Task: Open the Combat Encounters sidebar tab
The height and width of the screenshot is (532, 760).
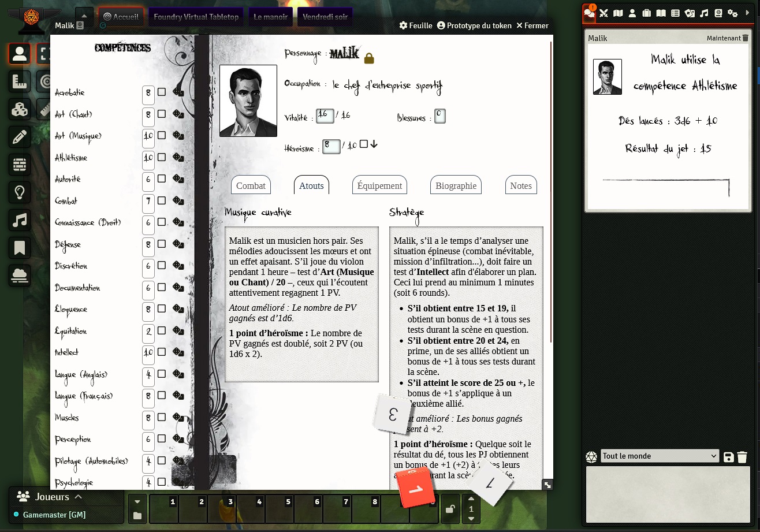Action: pos(604,13)
